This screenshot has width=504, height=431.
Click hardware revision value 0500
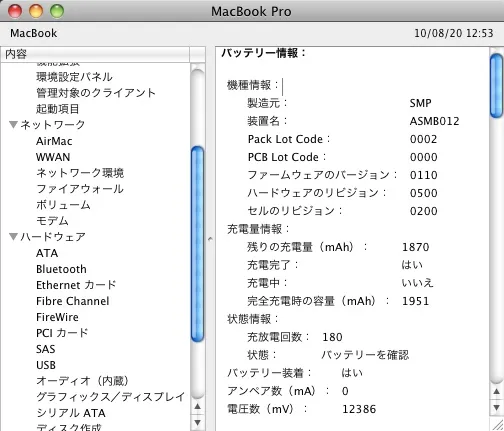424,193
